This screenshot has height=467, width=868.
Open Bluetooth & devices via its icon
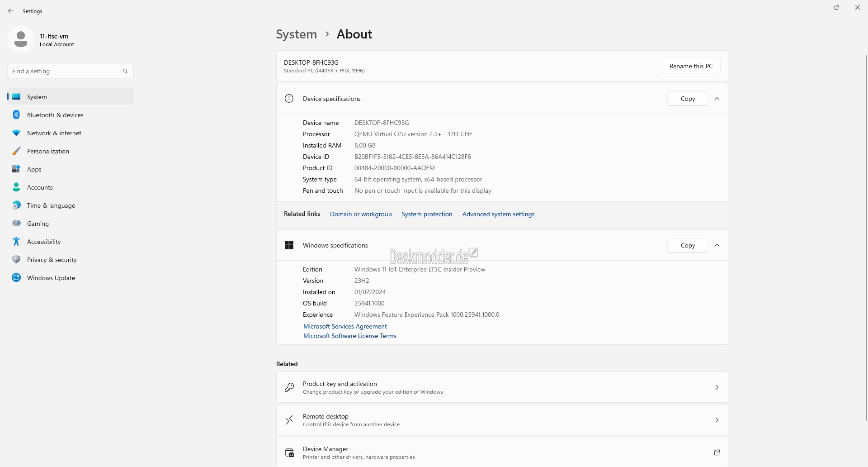(x=16, y=115)
